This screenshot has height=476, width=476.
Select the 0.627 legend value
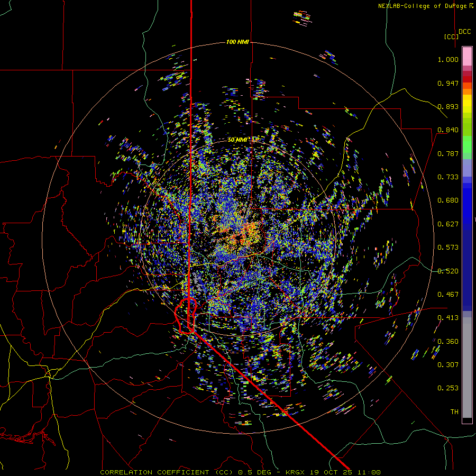(x=448, y=224)
